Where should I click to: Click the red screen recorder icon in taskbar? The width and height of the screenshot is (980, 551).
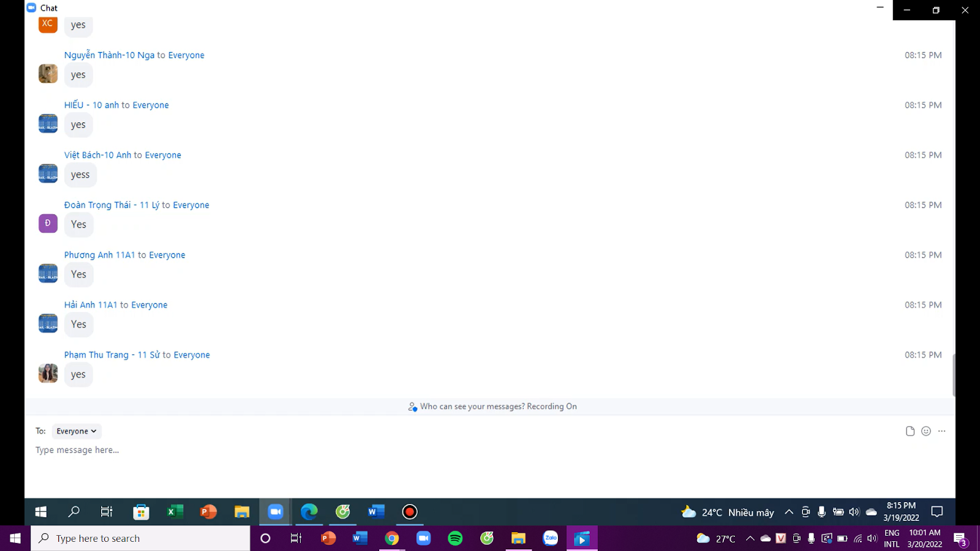(410, 512)
